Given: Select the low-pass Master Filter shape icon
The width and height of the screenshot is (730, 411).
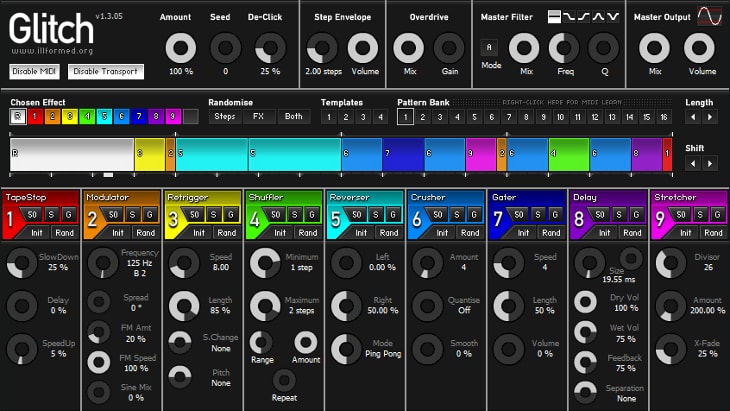Looking at the screenshot, I should point(569,17).
